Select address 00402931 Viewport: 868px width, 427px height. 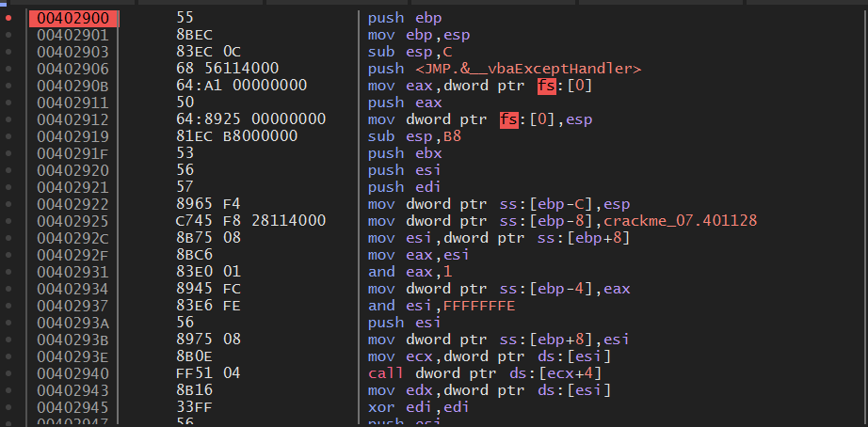(73, 272)
